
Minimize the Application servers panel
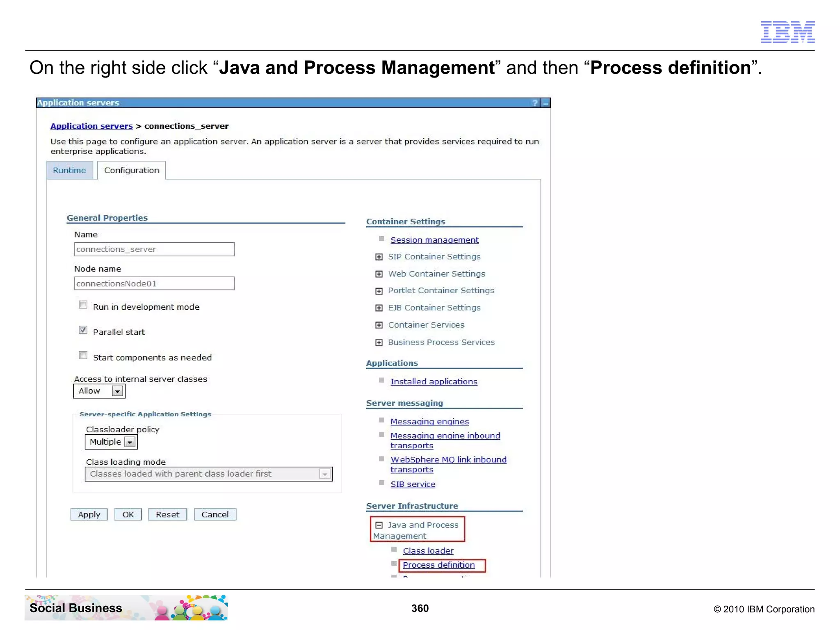pos(546,103)
